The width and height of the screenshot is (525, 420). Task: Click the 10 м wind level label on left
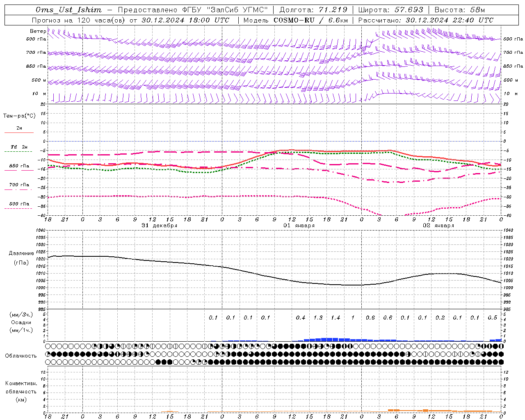tap(39, 94)
